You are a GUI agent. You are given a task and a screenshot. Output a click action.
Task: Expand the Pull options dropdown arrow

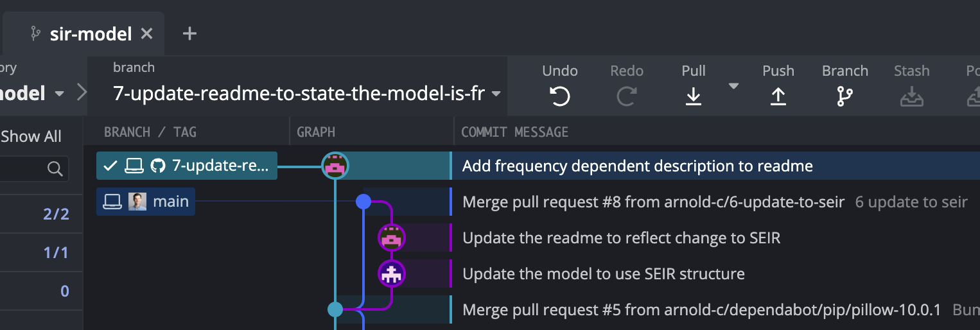click(733, 86)
